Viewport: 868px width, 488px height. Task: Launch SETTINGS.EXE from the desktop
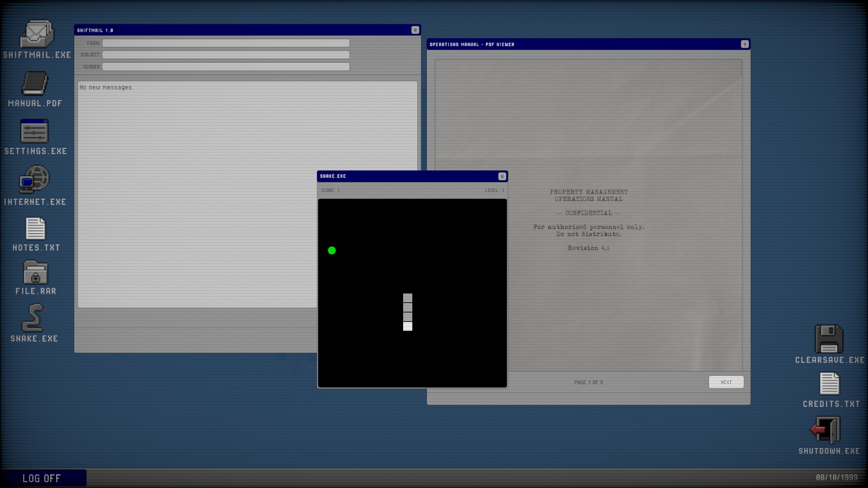35,131
